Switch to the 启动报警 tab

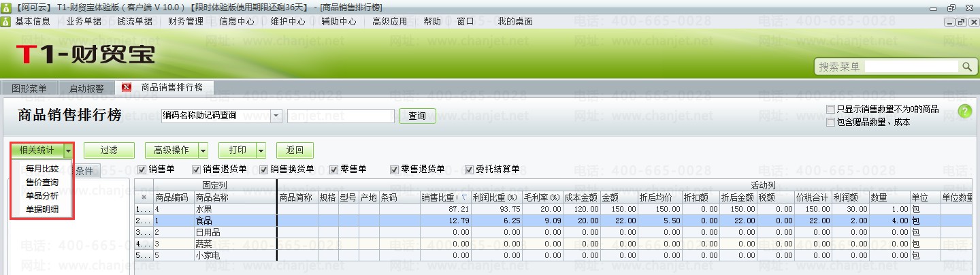[86, 88]
